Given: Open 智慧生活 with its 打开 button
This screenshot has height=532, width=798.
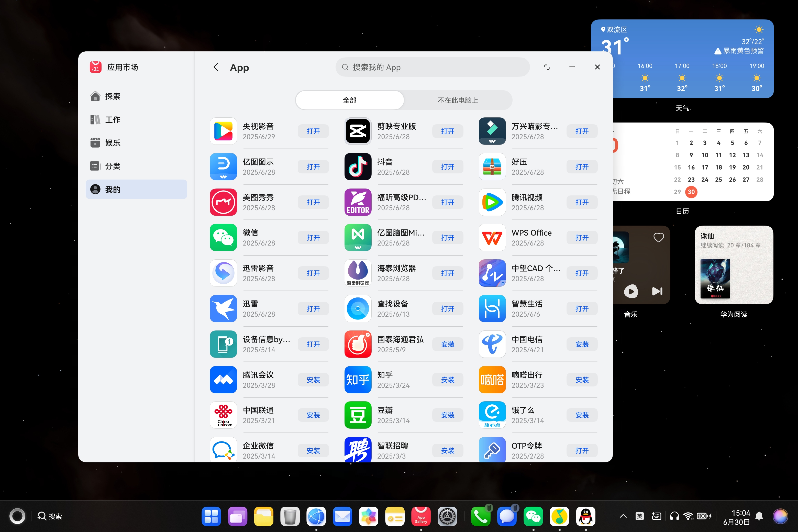Looking at the screenshot, I should 582,308.
